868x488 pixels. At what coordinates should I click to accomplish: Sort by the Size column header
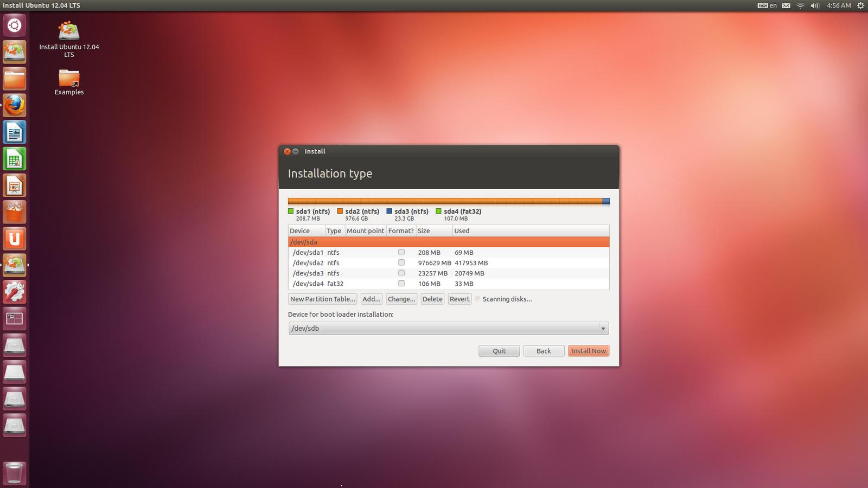pos(434,231)
